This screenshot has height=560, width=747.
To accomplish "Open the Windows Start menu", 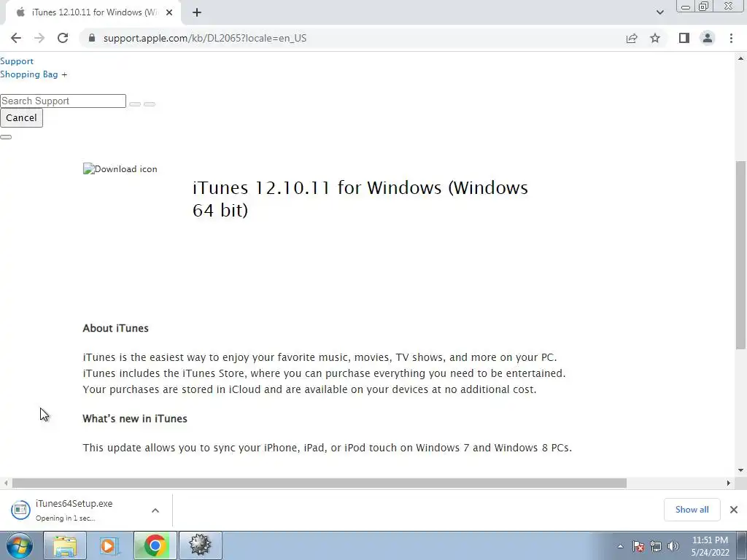I will click(20, 545).
